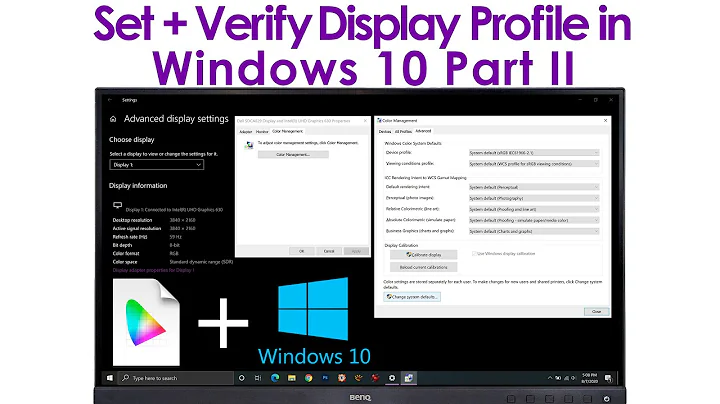Open the clock and date flyout
Image resolution: width=720 pixels, height=404 pixels.
point(590,378)
